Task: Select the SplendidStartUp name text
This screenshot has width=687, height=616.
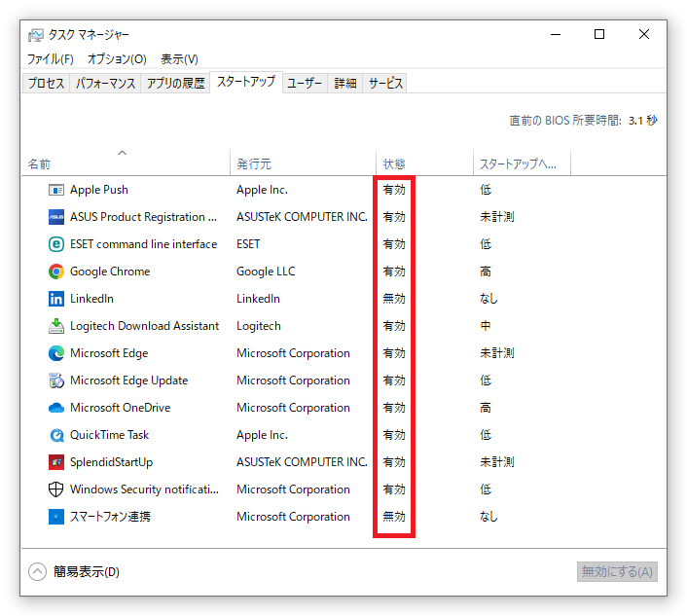Action: (111, 462)
